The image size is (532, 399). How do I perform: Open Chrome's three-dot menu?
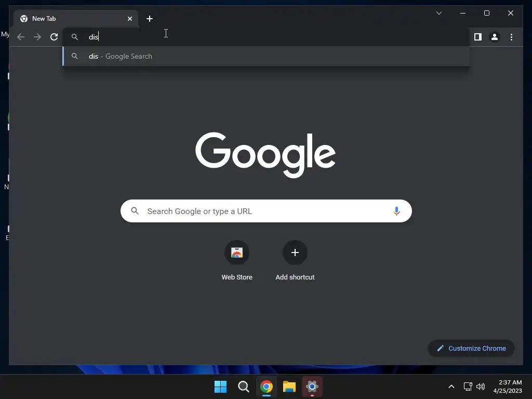coord(511,37)
